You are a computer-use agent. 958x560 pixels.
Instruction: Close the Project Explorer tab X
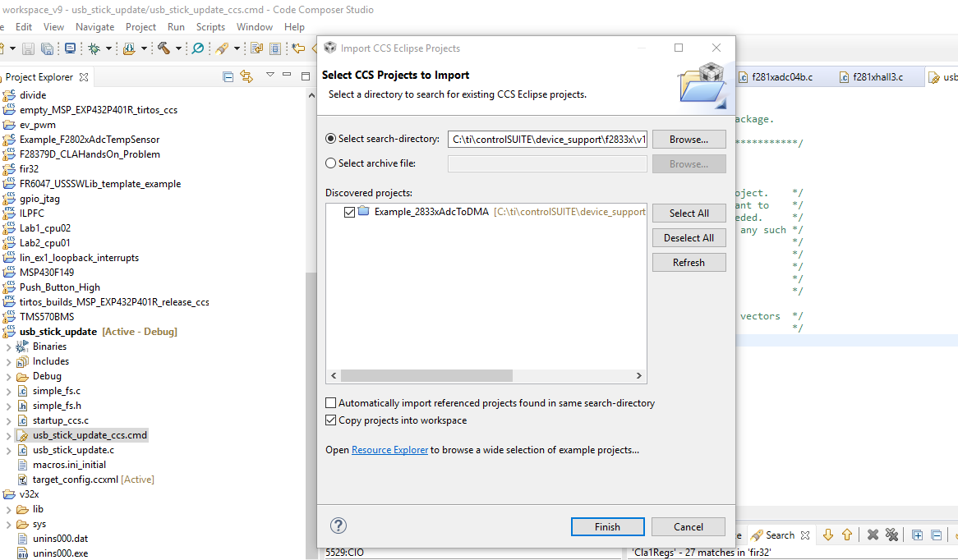pos(84,77)
